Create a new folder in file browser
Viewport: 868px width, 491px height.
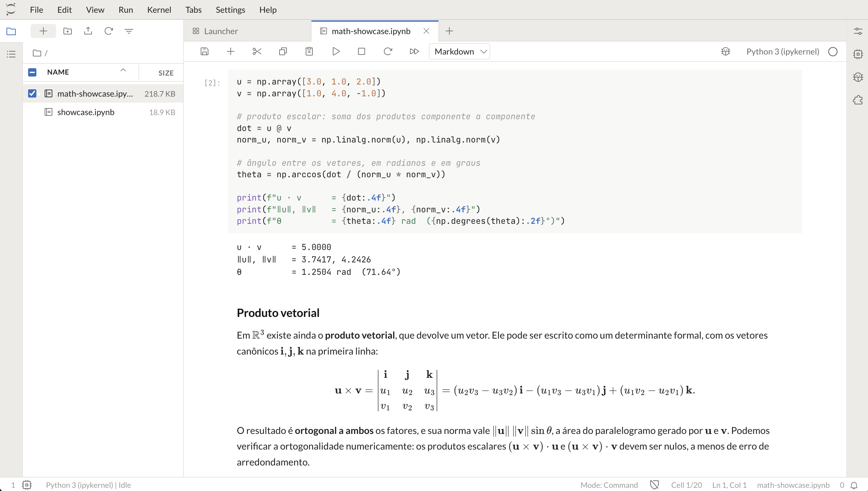click(x=68, y=31)
